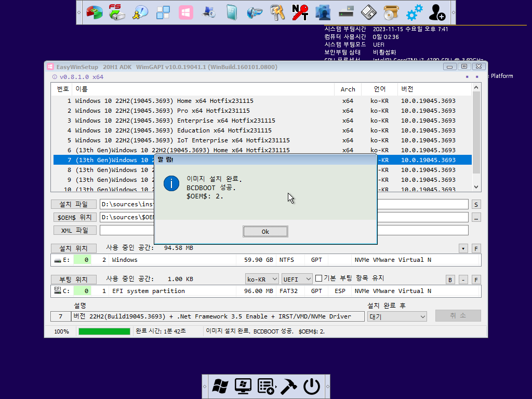Expand the install location arrow dropdown button
This screenshot has width=532, height=399.
[463, 248]
